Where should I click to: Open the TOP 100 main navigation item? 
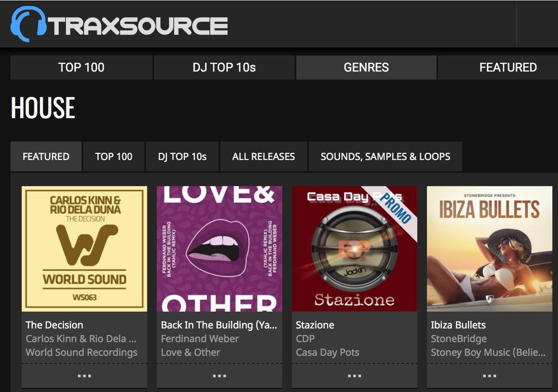point(81,67)
